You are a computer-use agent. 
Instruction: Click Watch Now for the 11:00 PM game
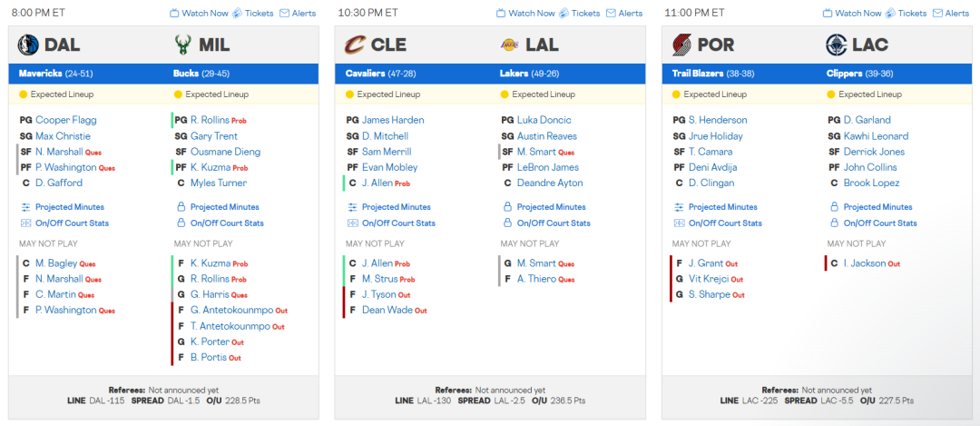(857, 14)
